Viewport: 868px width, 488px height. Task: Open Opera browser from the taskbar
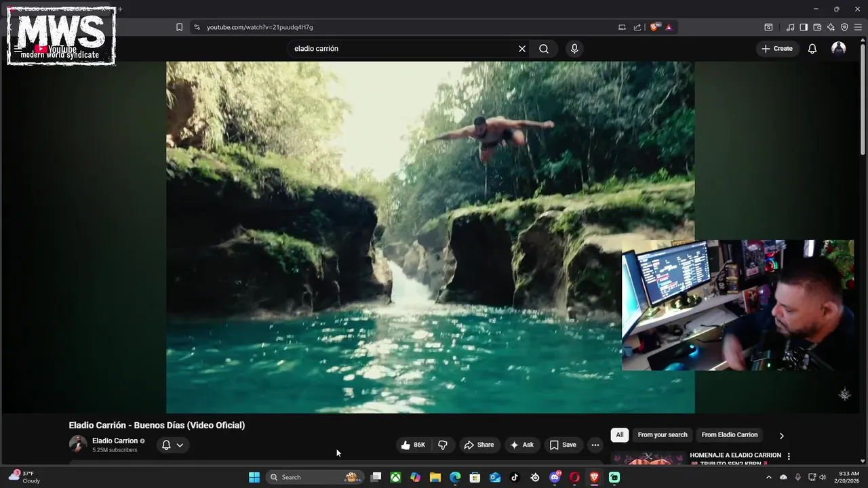pos(574,477)
